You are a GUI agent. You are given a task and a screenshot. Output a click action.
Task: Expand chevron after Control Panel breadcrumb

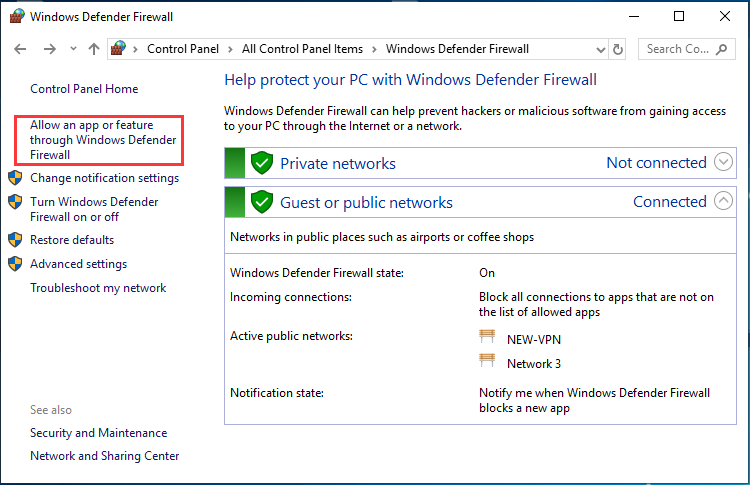click(x=231, y=49)
